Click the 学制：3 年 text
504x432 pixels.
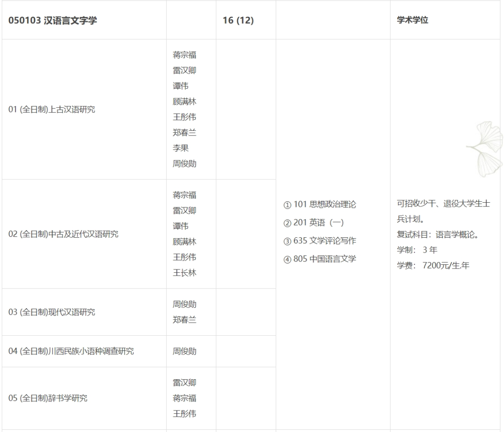click(x=417, y=250)
